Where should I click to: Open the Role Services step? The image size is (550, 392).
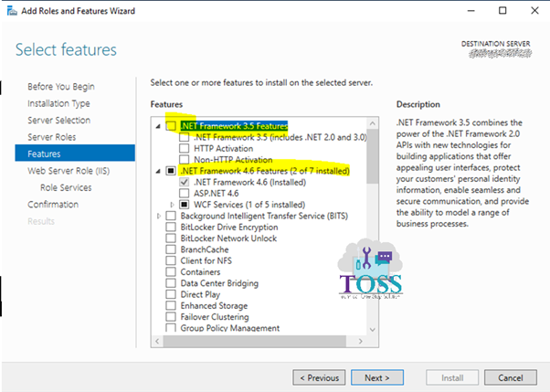66,187
